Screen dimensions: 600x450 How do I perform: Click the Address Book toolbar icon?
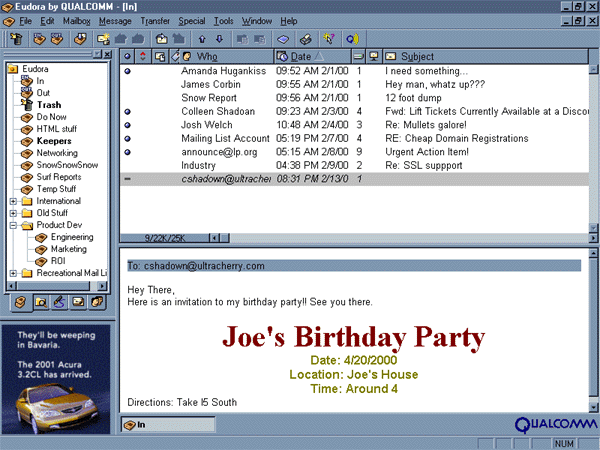point(283,39)
